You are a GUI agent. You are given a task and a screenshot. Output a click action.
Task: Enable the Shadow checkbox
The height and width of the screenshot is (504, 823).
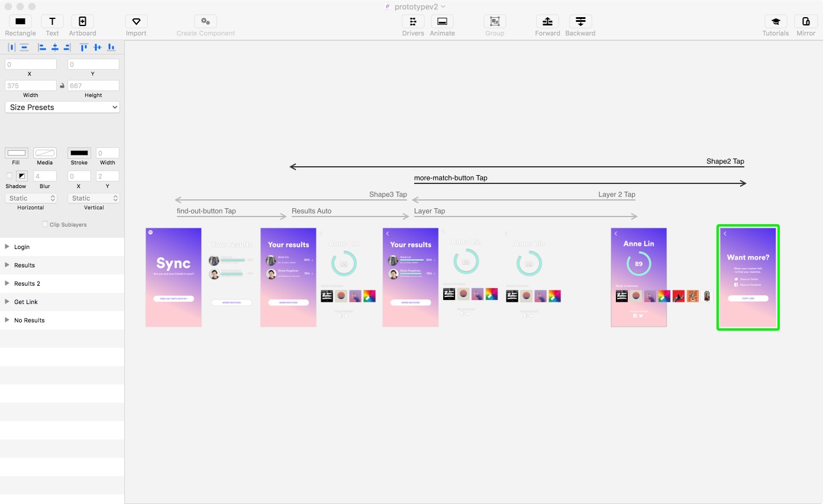pyautogui.click(x=9, y=176)
